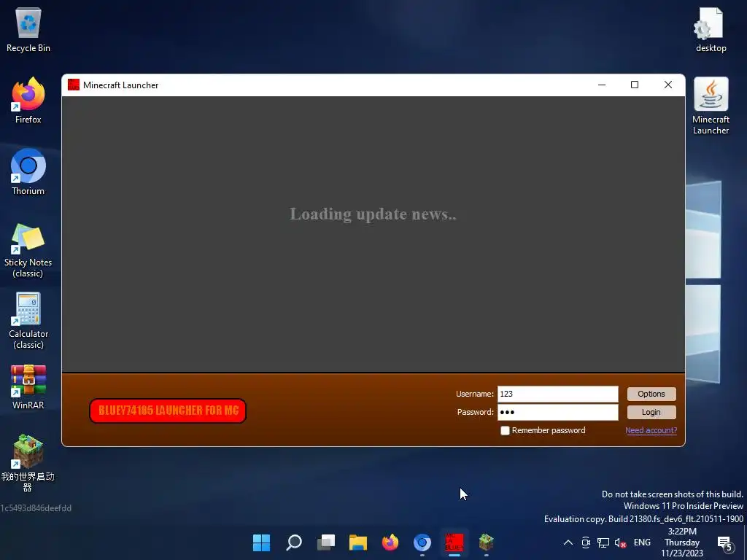Close the Minecraft Launcher window
747x560 pixels.
pyautogui.click(x=668, y=85)
